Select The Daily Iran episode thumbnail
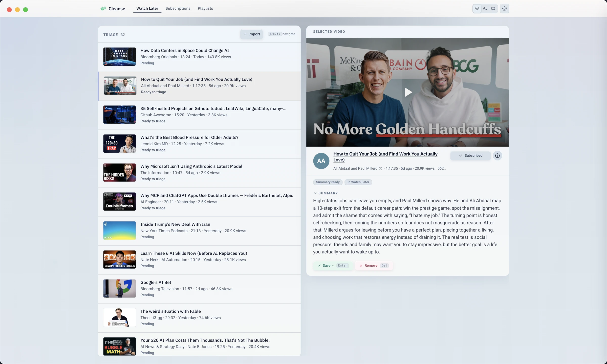 point(119,231)
